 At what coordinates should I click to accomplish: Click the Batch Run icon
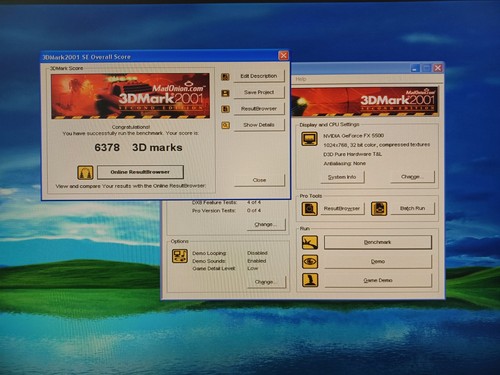[379, 209]
